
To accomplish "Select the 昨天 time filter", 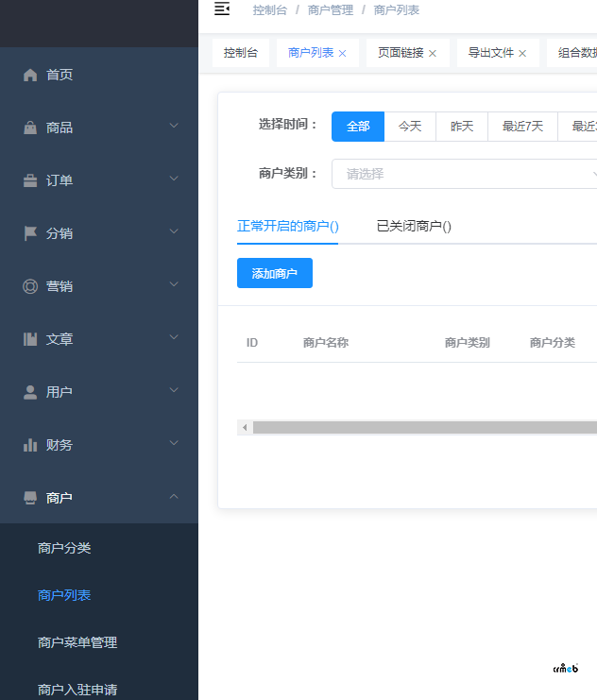I will tap(462, 127).
